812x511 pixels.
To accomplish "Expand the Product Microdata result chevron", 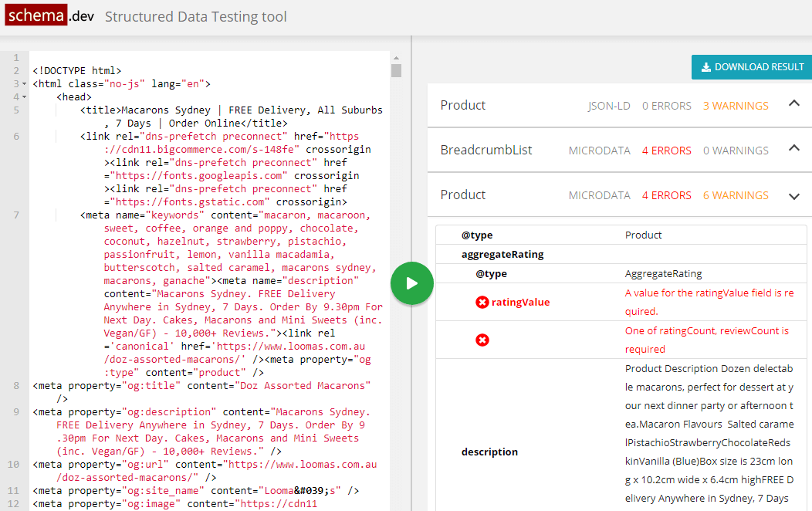I will pos(793,196).
